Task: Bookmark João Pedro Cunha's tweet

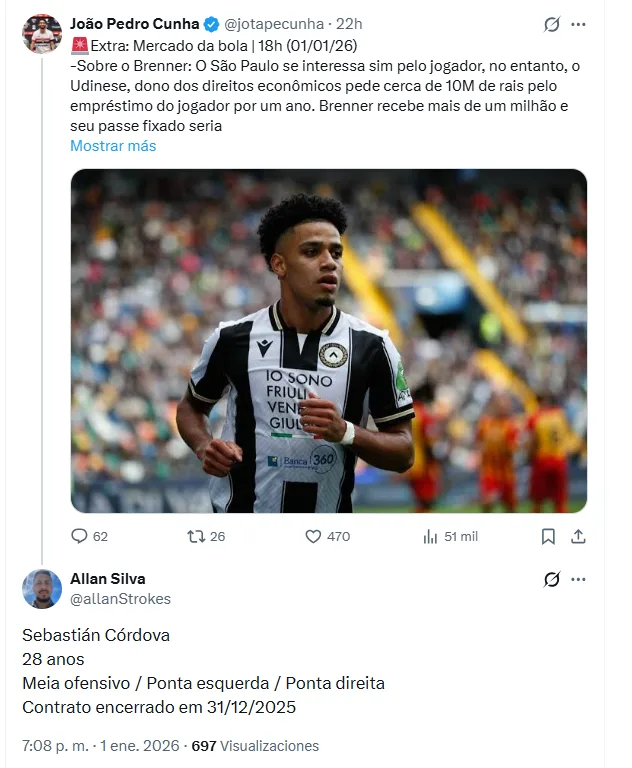Action: pyautogui.click(x=548, y=536)
